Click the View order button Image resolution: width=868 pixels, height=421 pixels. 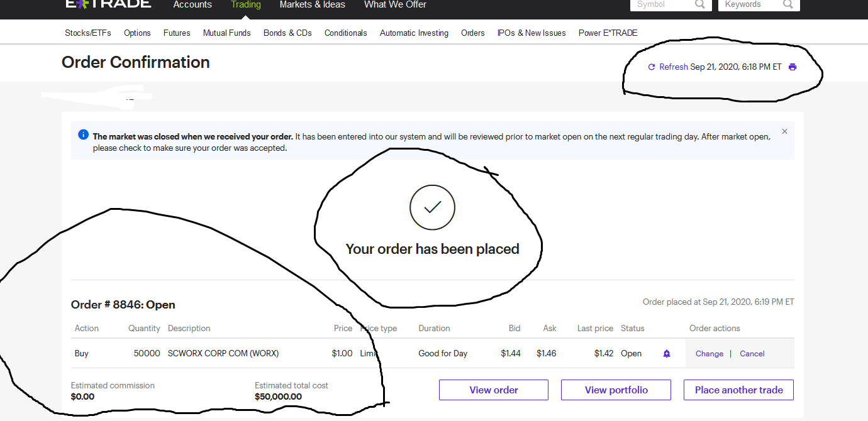pos(494,390)
